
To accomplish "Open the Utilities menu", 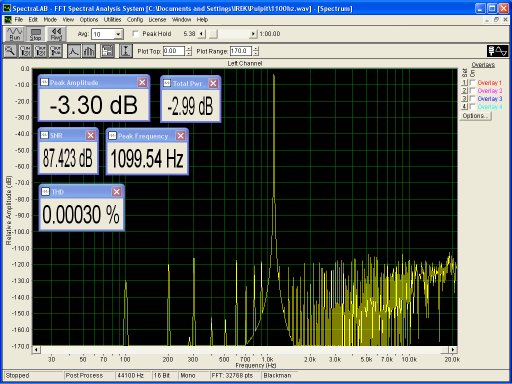I will pos(112,20).
